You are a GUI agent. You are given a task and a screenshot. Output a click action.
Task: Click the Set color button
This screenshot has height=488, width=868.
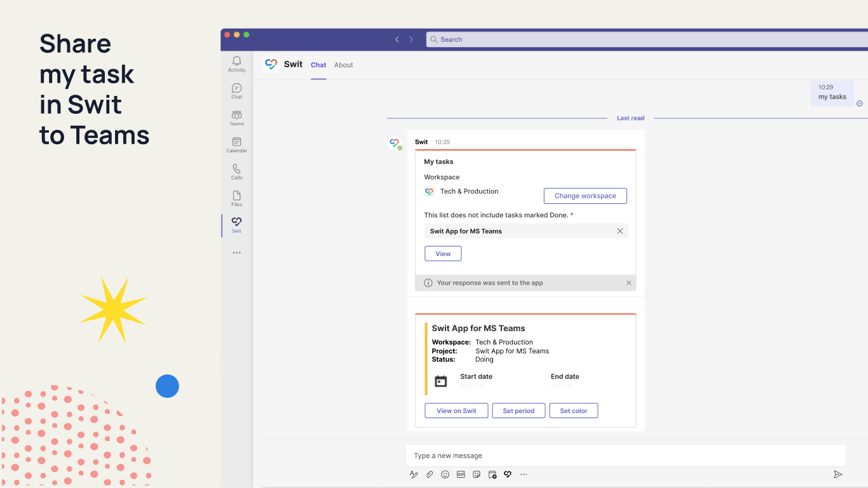tap(574, 410)
